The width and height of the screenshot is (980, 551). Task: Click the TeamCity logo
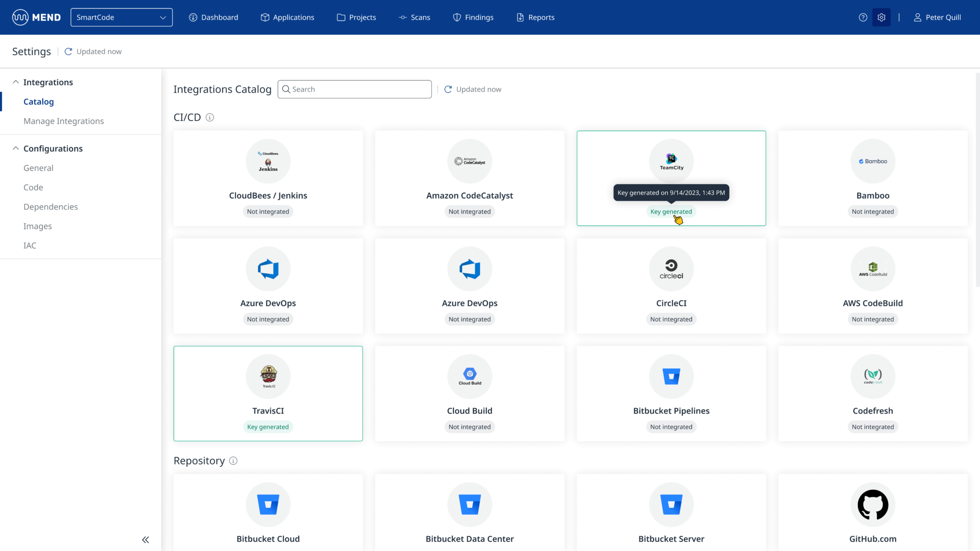(x=671, y=162)
